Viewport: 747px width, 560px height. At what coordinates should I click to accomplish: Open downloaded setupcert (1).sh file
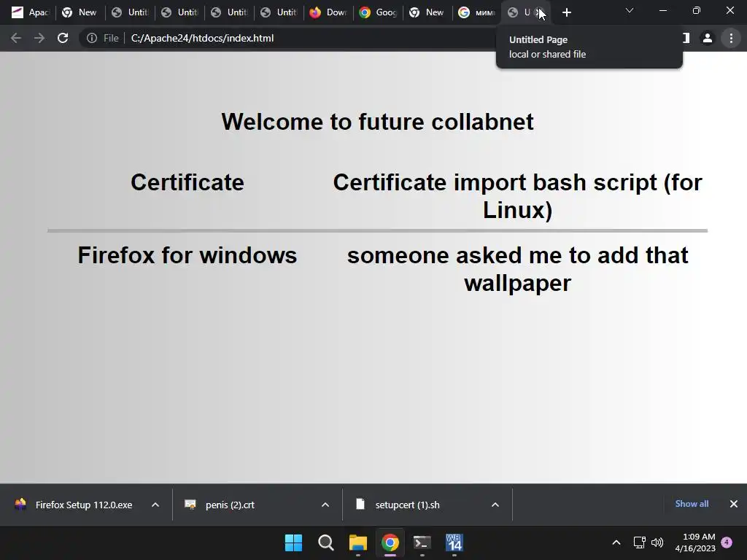(398, 505)
